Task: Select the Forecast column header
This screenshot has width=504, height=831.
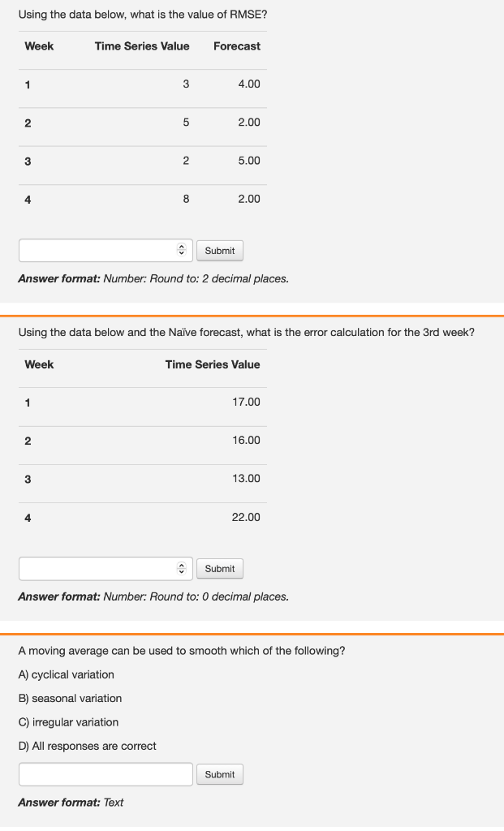Action: click(x=236, y=46)
